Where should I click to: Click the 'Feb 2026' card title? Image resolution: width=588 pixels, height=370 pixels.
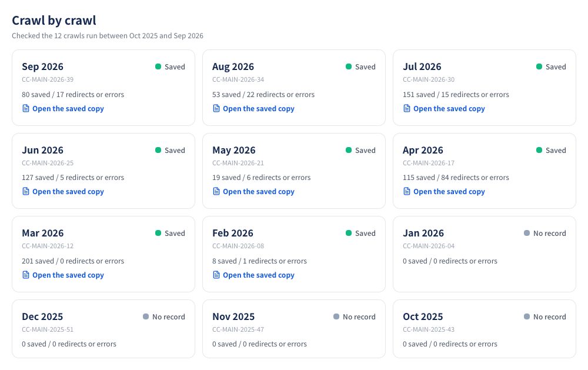point(233,233)
